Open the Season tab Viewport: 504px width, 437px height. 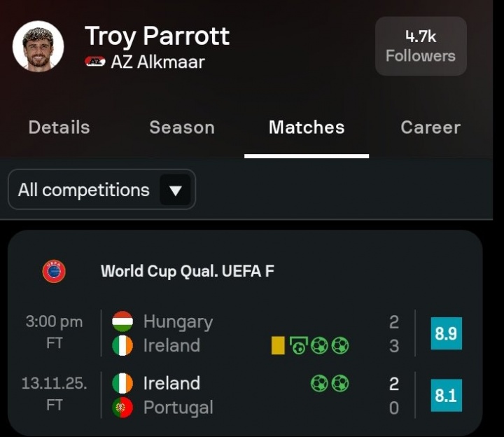click(x=182, y=127)
